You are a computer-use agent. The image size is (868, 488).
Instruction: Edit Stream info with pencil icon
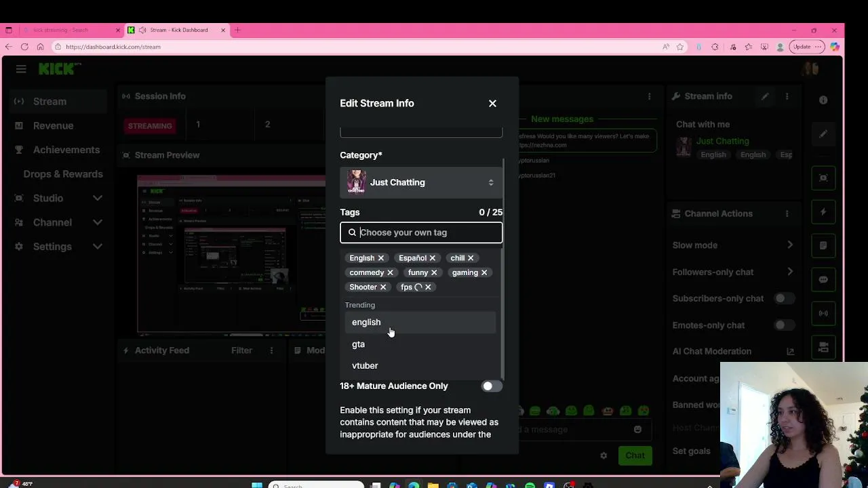click(x=764, y=96)
